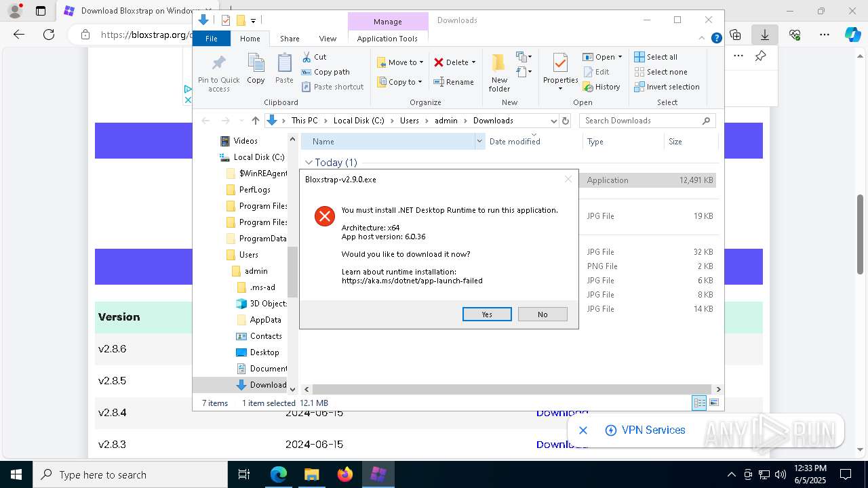
Task: Open File Explorer from the taskbar
Action: point(312,474)
